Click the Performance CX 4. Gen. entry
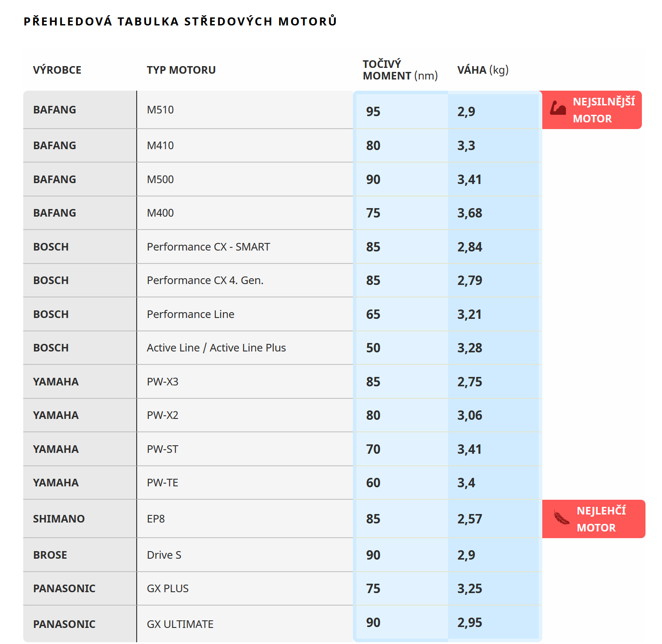 tap(205, 280)
